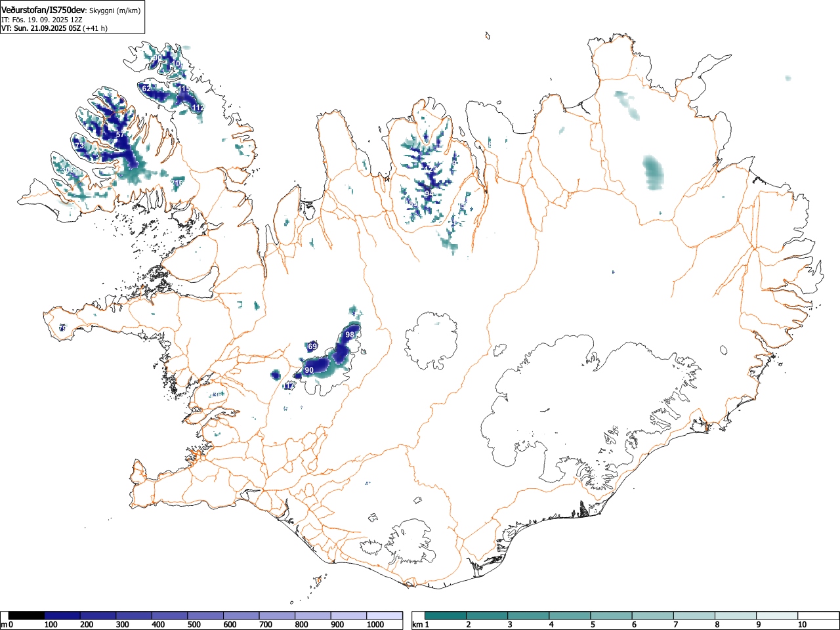Choose the 500–600 m legend color segment
The image size is (840, 630).
point(205,616)
